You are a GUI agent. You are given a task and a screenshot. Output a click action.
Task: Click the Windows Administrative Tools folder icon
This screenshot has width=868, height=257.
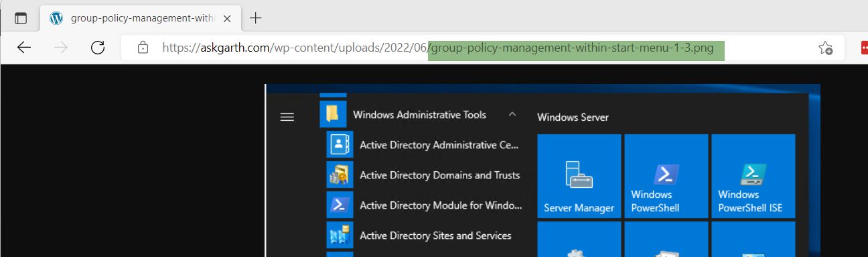[x=333, y=114]
